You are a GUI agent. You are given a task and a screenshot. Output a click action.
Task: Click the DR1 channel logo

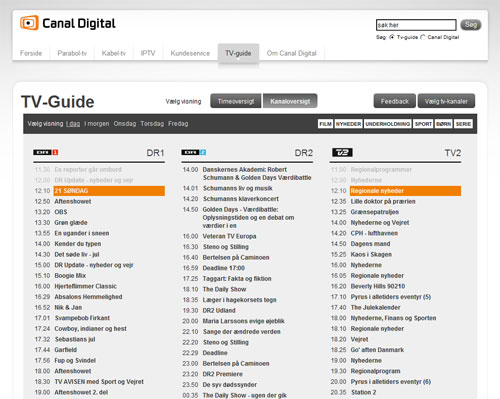pos(46,152)
